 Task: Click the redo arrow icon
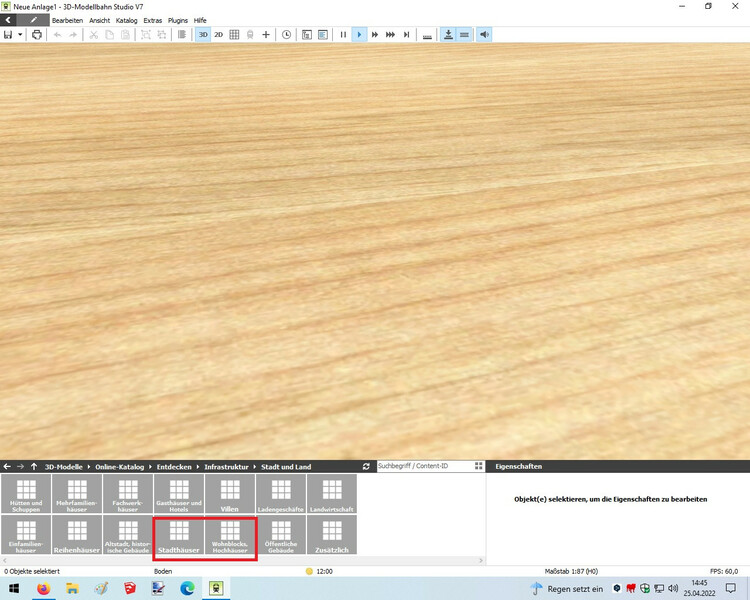[x=73, y=34]
